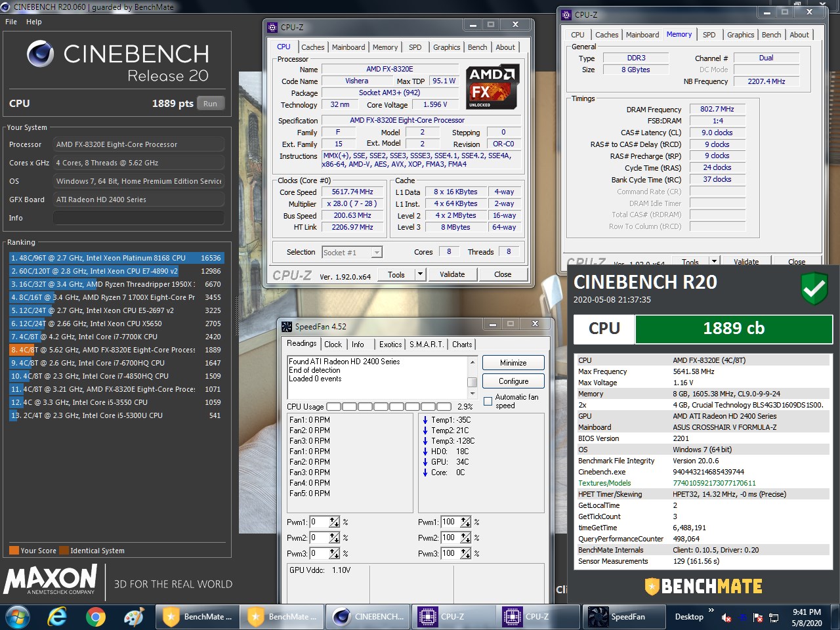Switch to Mainboard tab in the left CPU-Z window
This screenshot has width=840, height=630.
[x=348, y=47]
